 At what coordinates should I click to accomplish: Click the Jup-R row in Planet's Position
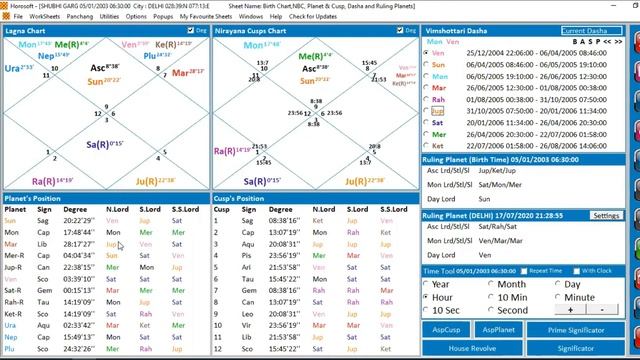point(106,267)
